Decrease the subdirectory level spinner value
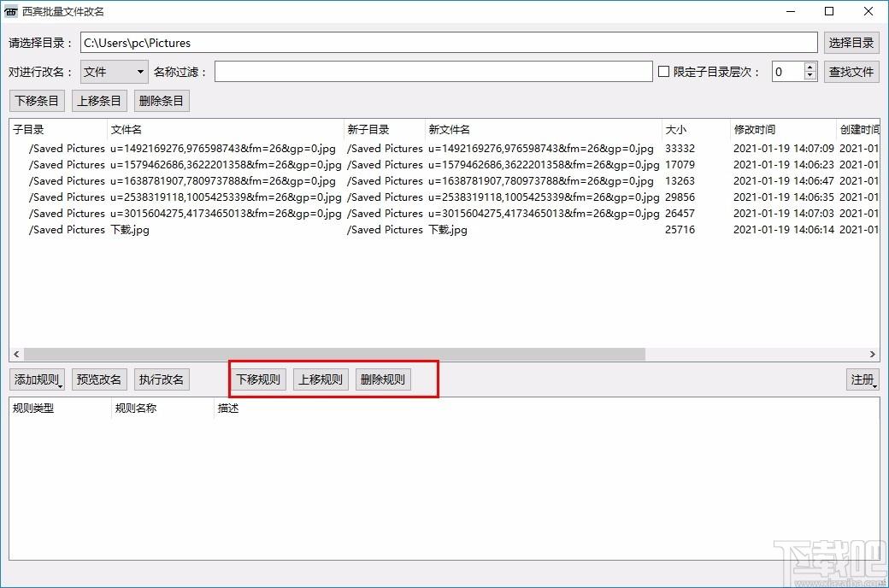Viewport: 889px width, 588px height. (810, 77)
